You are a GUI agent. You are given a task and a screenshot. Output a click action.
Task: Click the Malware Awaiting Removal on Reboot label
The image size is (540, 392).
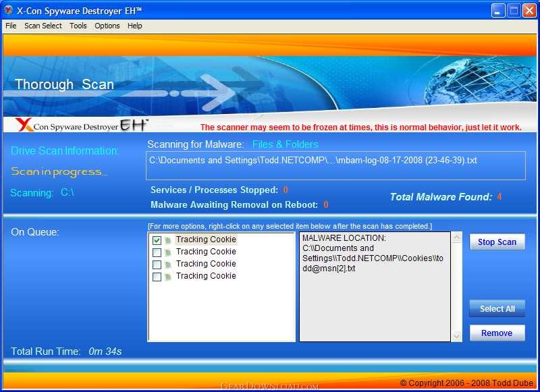pyautogui.click(x=234, y=205)
